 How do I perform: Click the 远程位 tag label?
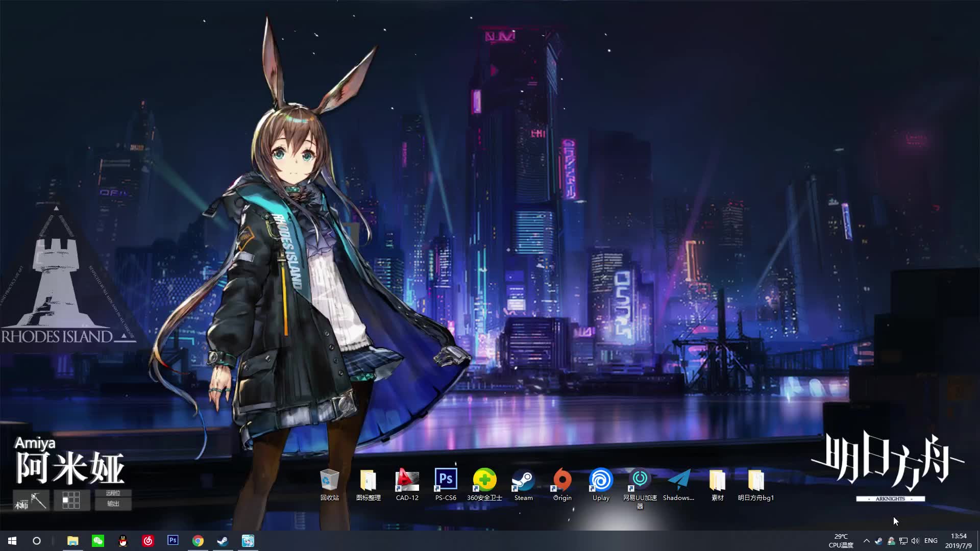[113, 493]
